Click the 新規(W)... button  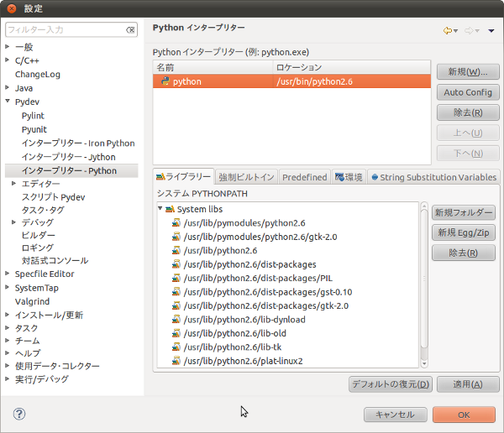click(468, 71)
